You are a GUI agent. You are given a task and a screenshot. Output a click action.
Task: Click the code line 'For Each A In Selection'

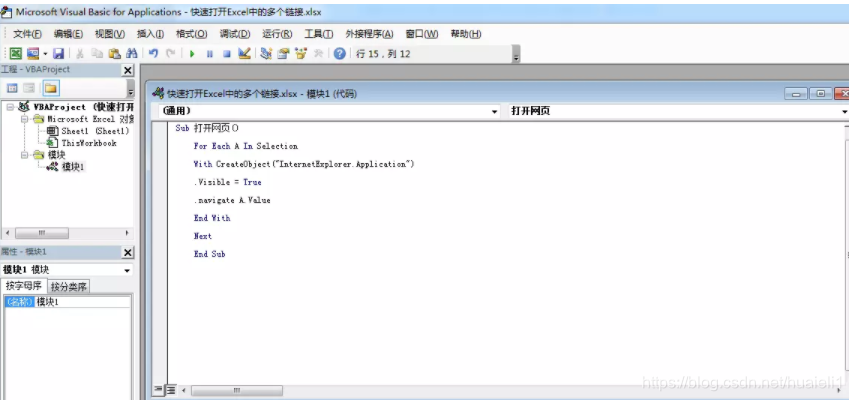point(245,146)
